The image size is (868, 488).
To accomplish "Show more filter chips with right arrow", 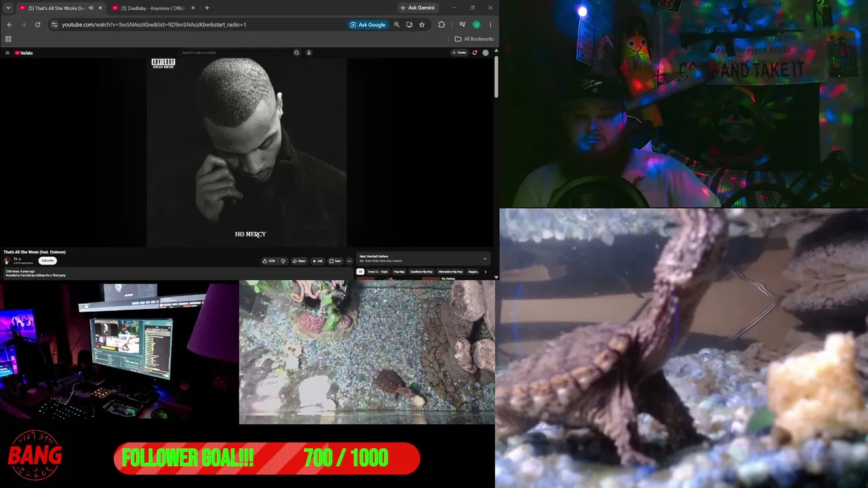I will (x=485, y=272).
